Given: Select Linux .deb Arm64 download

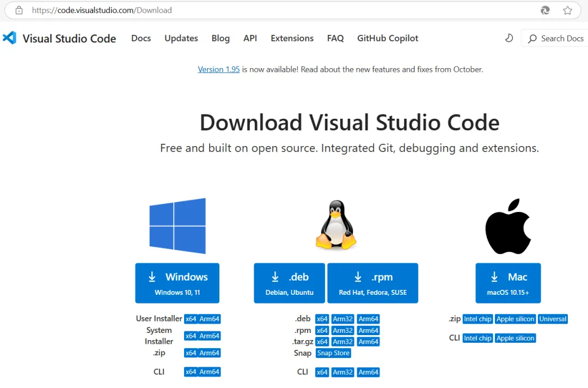Looking at the screenshot, I should tap(368, 319).
